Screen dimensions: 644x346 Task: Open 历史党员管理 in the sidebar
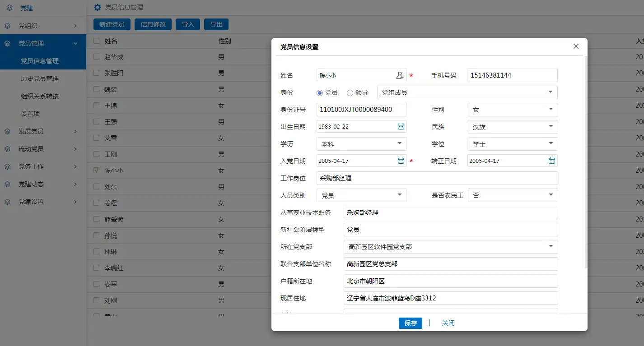click(40, 78)
